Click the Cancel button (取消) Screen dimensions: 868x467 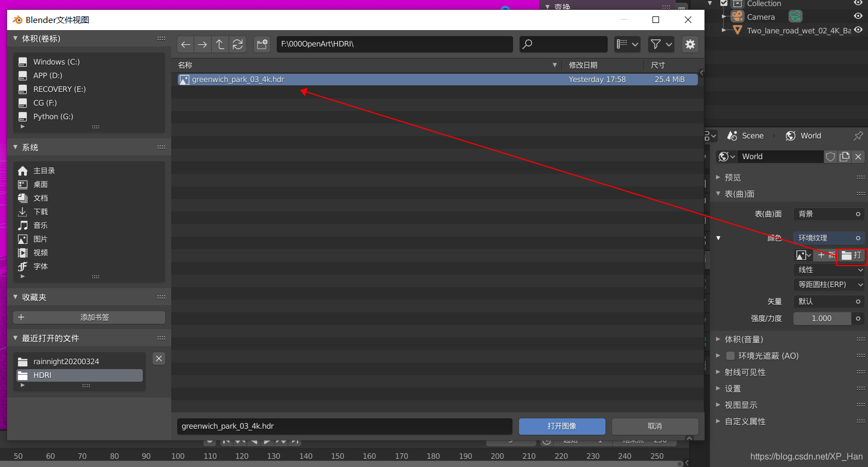tap(655, 426)
